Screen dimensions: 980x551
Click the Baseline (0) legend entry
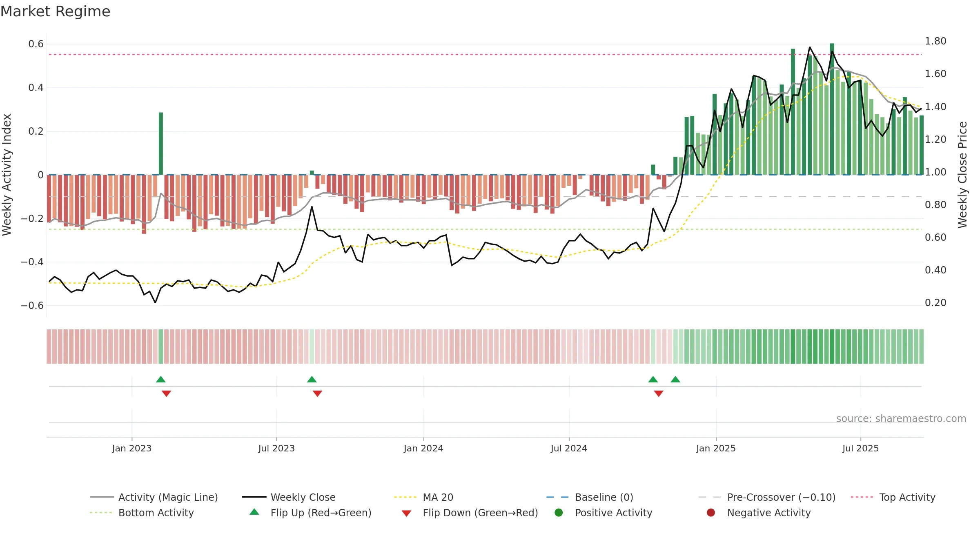coord(590,497)
